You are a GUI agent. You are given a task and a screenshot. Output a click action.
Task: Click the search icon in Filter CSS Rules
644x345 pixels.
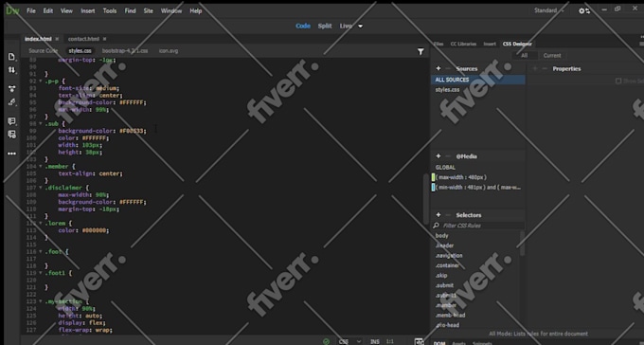pyautogui.click(x=437, y=226)
